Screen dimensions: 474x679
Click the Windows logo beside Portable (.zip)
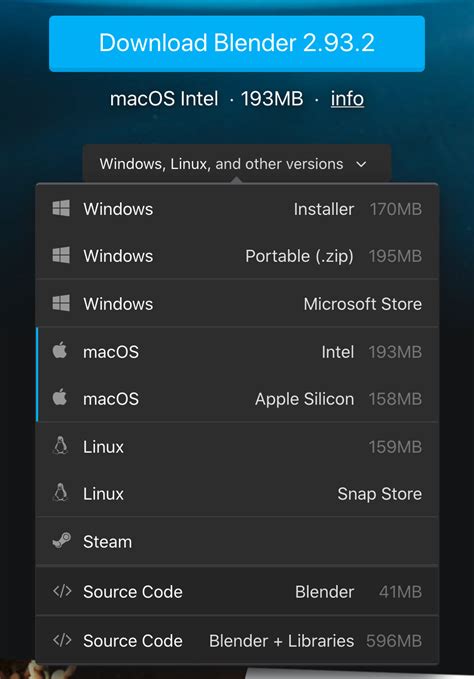point(61,255)
